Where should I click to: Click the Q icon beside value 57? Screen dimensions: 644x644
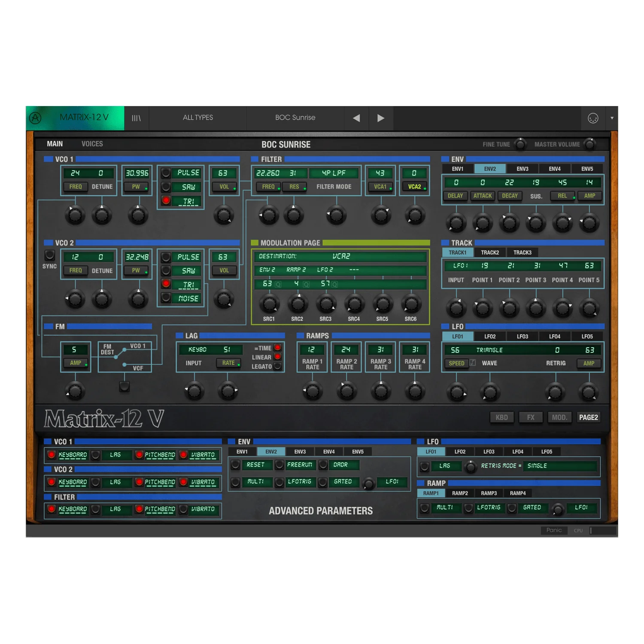pyautogui.click(x=335, y=284)
